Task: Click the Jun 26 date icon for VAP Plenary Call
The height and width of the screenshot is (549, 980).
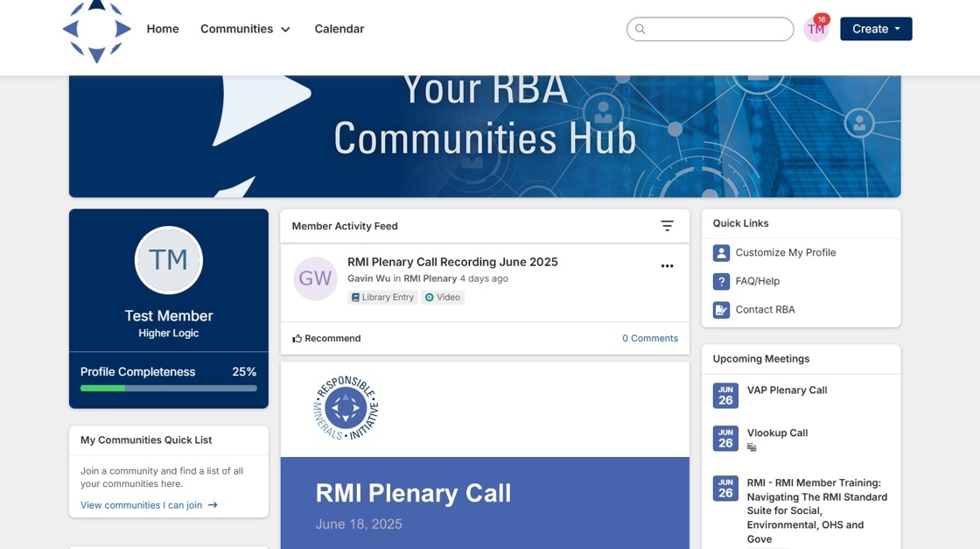Action: (x=725, y=396)
